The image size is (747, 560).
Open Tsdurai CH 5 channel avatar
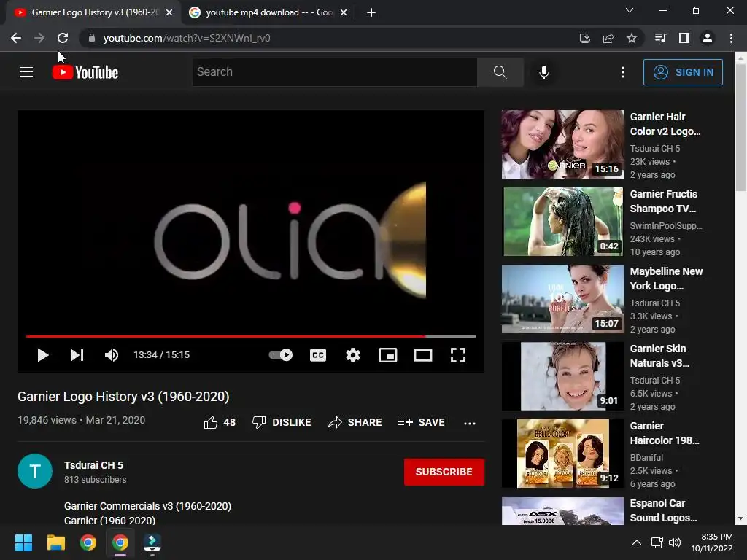[35, 471]
